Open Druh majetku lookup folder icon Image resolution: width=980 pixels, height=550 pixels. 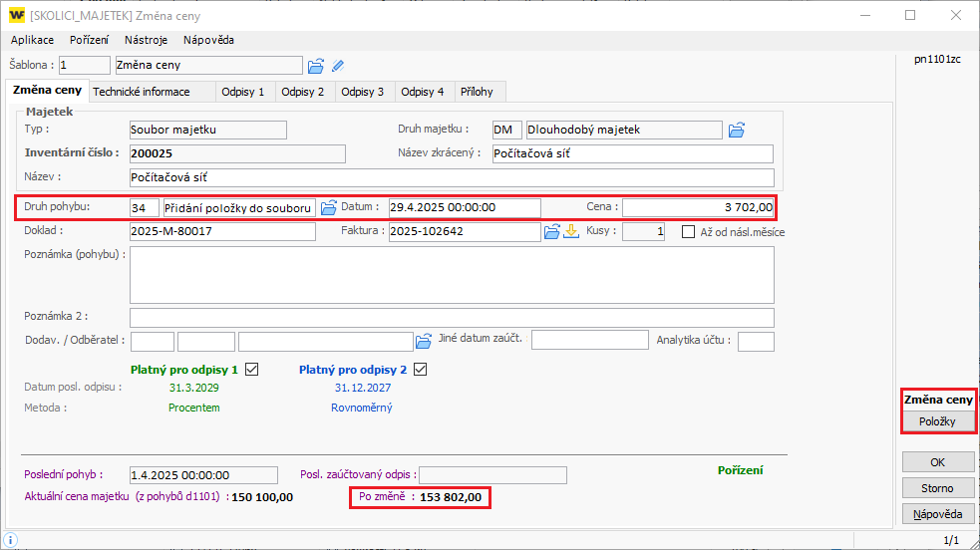(737, 130)
